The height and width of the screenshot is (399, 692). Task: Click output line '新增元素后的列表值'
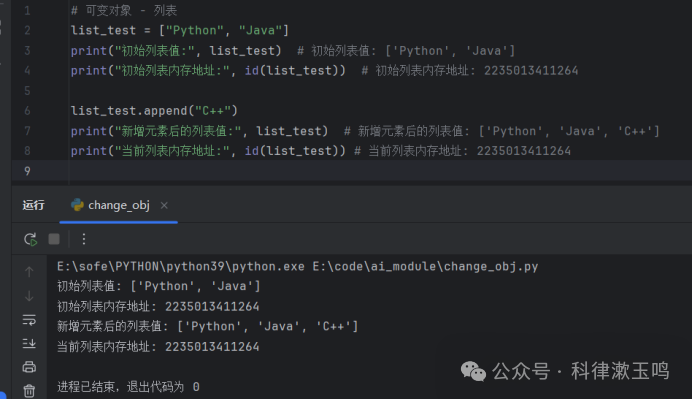[207, 326]
